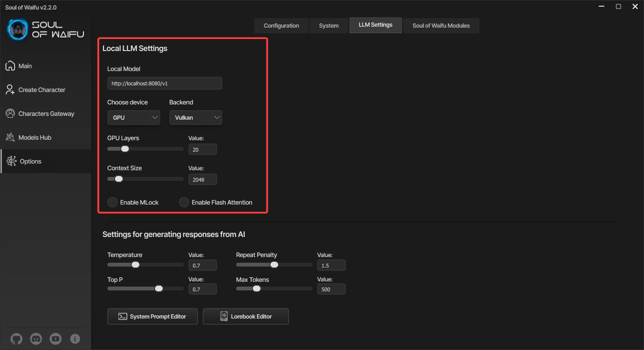Click the Context Size value field 2048
The width and height of the screenshot is (644, 350).
tap(203, 179)
